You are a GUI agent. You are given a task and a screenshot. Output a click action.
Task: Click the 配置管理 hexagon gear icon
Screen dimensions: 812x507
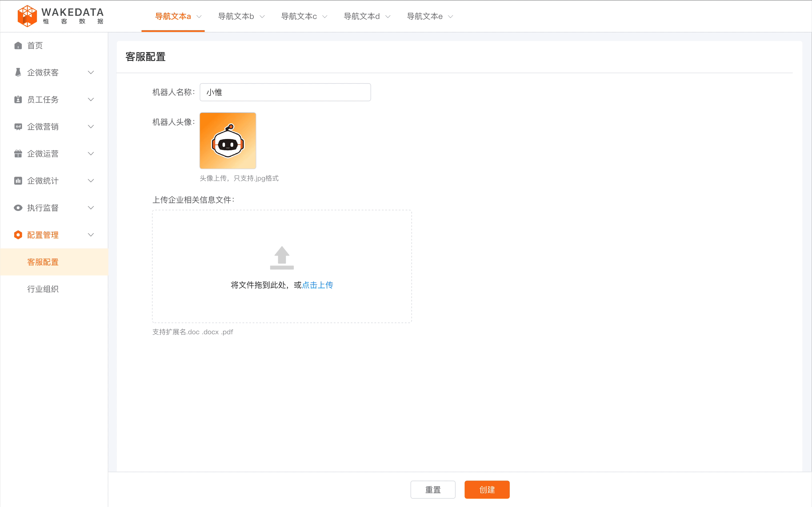[x=18, y=235]
